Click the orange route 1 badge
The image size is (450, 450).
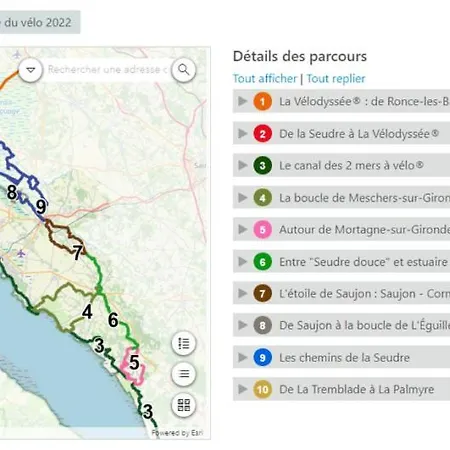[x=263, y=101]
